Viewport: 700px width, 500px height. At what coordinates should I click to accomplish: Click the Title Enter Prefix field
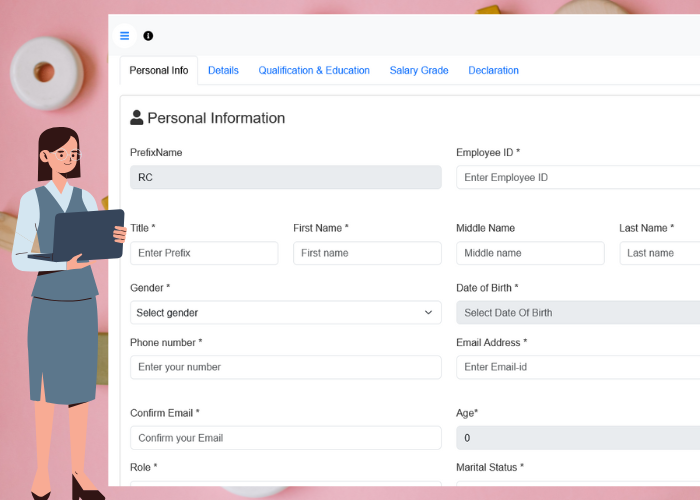click(x=204, y=253)
